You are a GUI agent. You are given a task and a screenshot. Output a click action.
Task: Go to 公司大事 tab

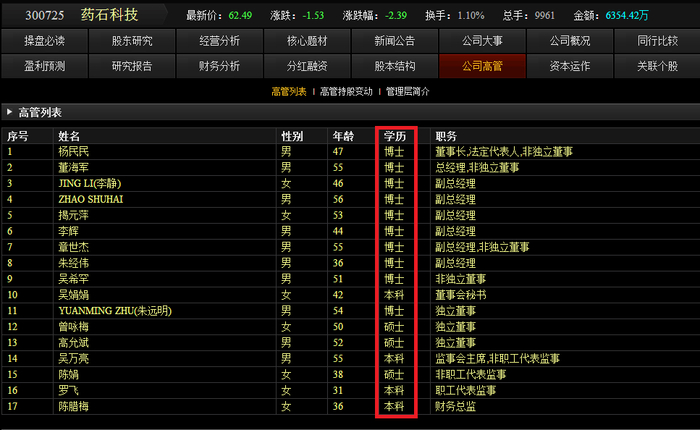tap(482, 41)
